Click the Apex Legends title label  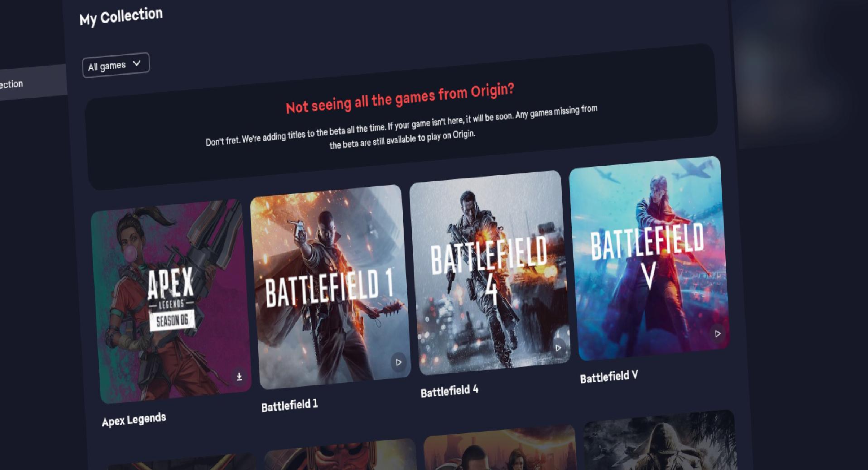[x=134, y=420]
